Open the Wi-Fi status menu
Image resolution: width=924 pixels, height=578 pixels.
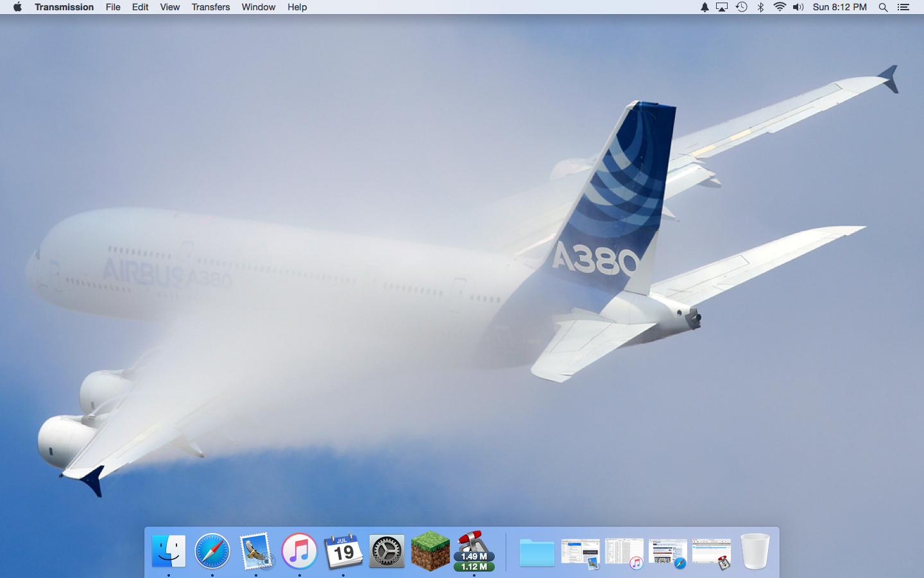point(780,7)
